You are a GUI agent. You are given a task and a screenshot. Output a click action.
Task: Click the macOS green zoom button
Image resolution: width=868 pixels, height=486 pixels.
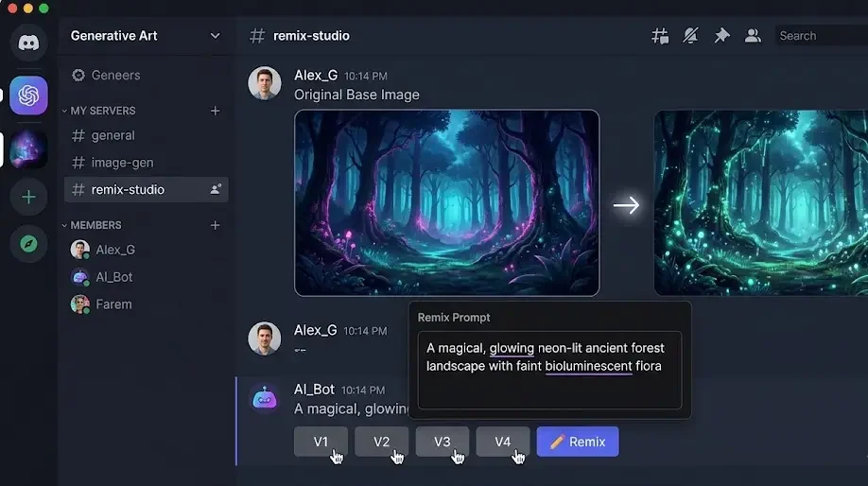(43, 9)
